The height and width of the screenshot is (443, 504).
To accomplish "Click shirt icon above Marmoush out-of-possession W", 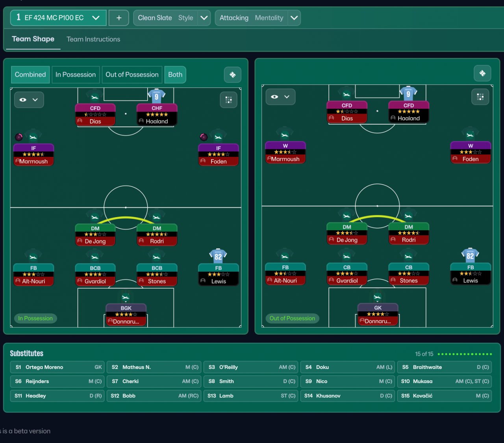I will click(x=285, y=134).
